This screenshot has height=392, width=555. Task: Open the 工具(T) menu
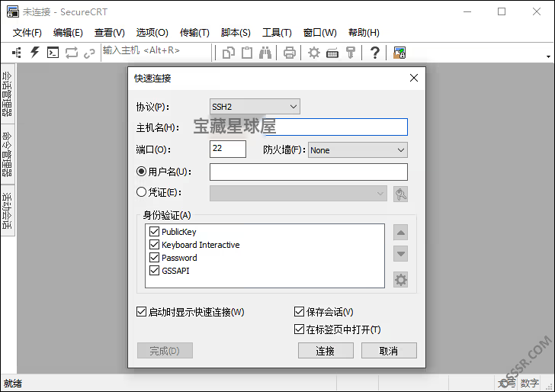(277, 33)
